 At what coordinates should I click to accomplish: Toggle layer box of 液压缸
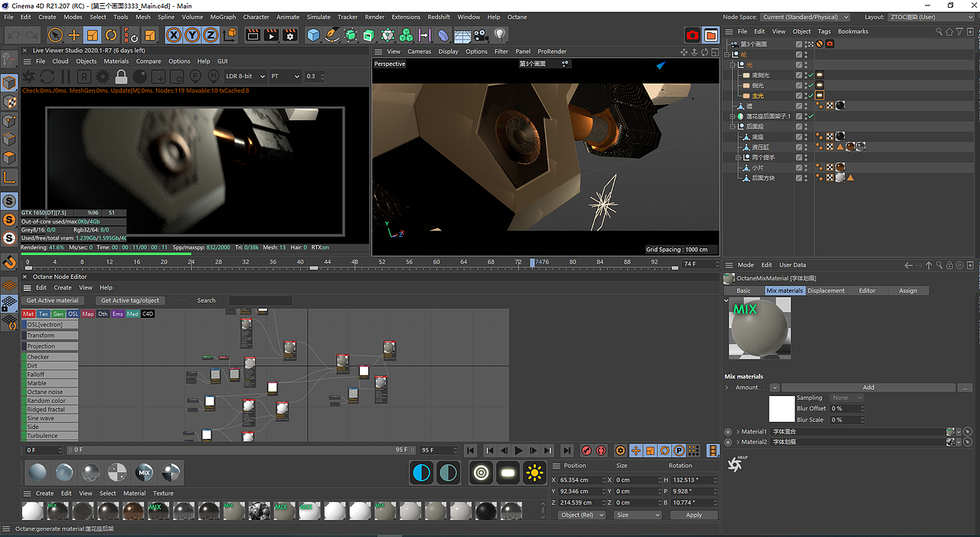pyautogui.click(x=799, y=147)
